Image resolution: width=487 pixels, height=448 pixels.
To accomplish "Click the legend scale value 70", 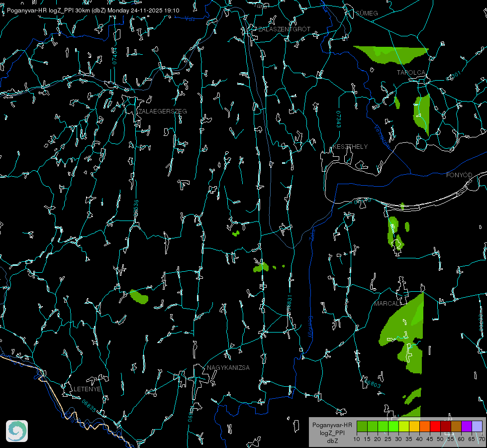I will (x=482, y=439).
